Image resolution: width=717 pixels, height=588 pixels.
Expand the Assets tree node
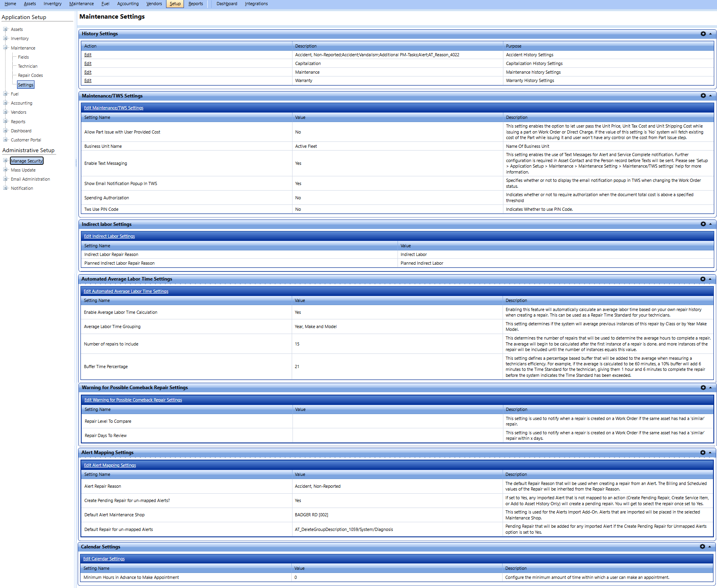pyautogui.click(x=5, y=29)
